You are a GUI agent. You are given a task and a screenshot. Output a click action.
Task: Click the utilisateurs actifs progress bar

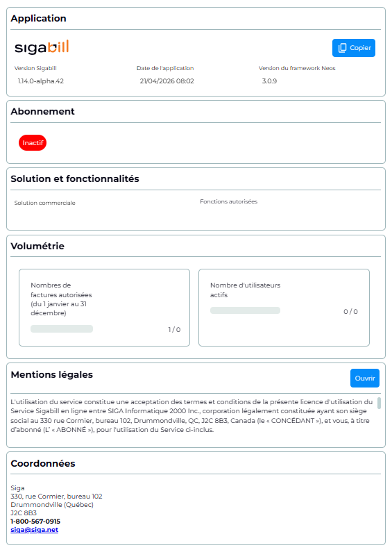pos(245,310)
